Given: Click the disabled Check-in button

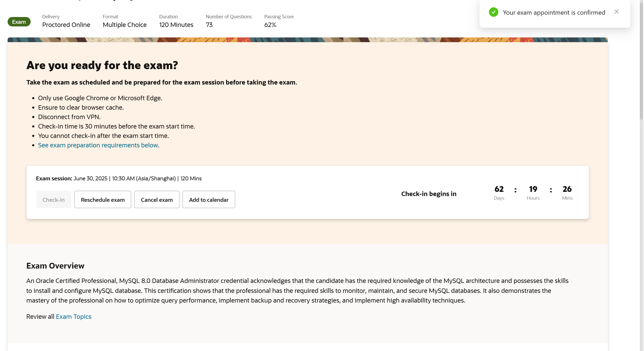Looking at the screenshot, I should point(53,199).
